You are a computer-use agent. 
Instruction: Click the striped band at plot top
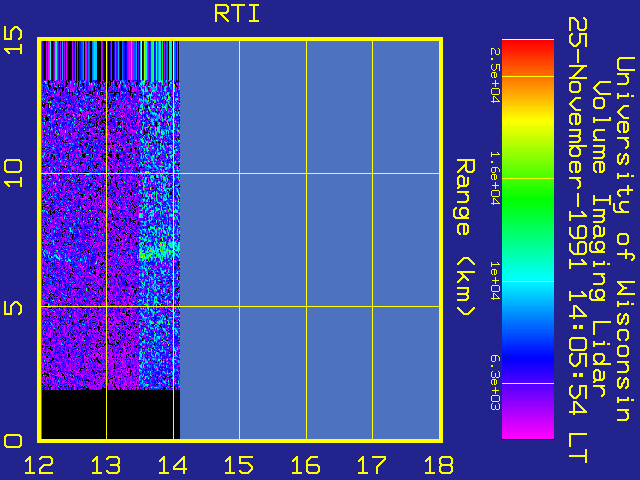(111, 60)
